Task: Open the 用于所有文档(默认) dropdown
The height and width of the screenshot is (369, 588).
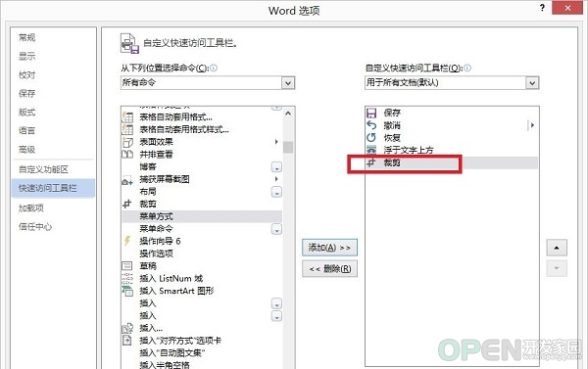Action: click(532, 83)
